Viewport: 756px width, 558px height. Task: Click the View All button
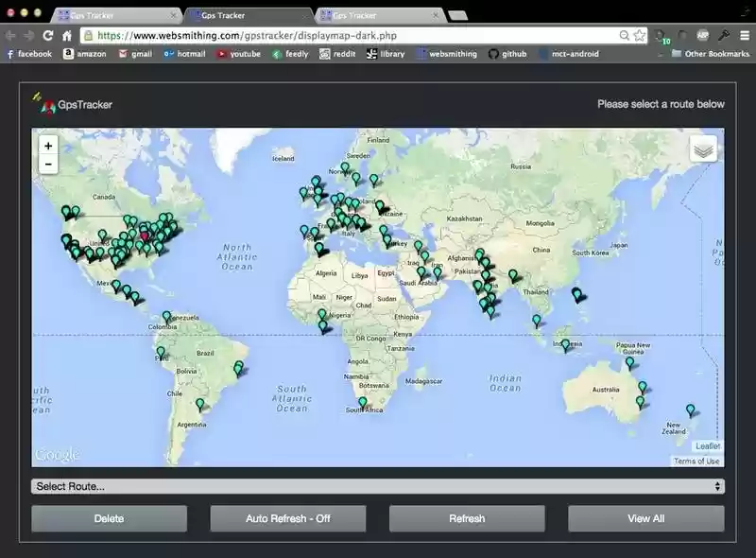pyautogui.click(x=645, y=518)
